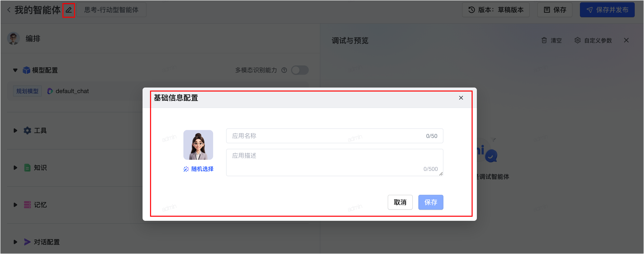Click the 随机选择 avatar link
Viewport: 644px width, 254px height.
click(198, 169)
